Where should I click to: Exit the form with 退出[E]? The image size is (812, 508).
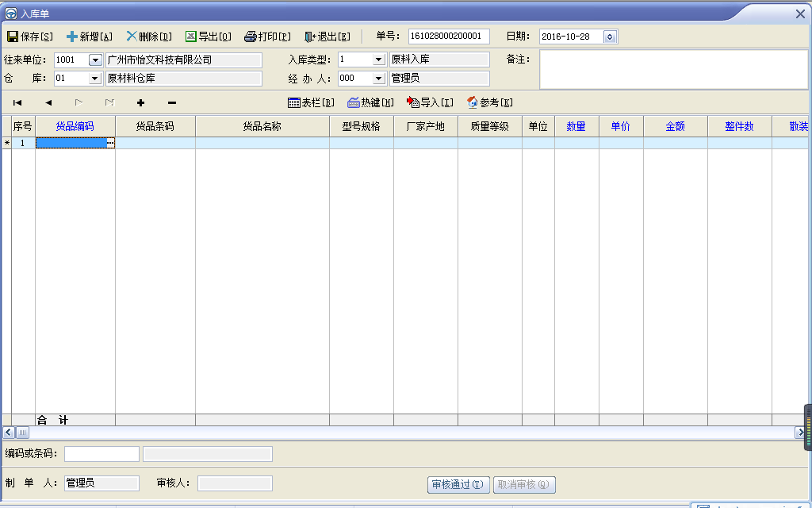pos(327,37)
